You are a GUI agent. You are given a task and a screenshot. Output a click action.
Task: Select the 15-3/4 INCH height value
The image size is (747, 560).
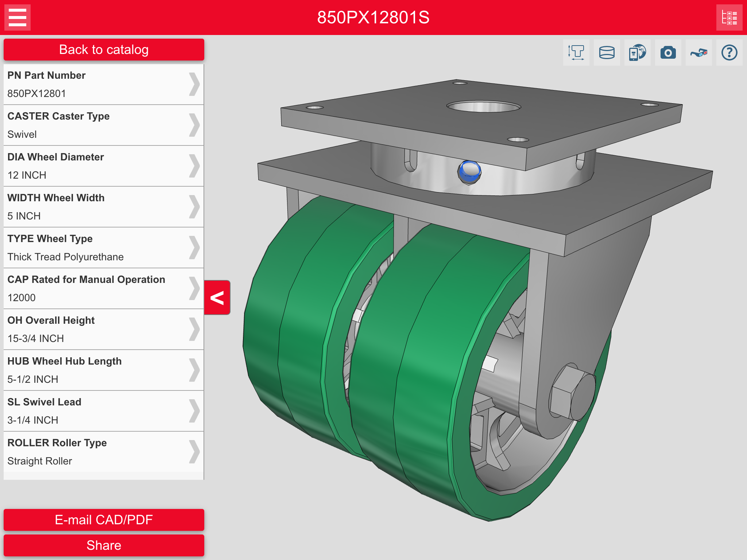(35, 339)
